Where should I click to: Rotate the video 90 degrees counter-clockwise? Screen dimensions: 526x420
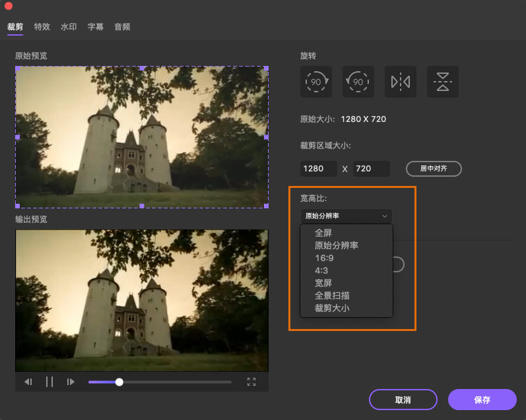[358, 82]
